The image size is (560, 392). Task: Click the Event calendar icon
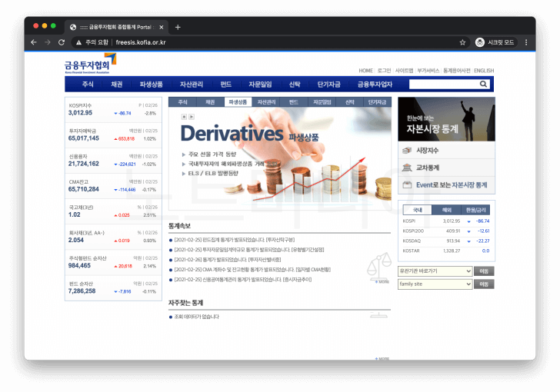(407, 185)
